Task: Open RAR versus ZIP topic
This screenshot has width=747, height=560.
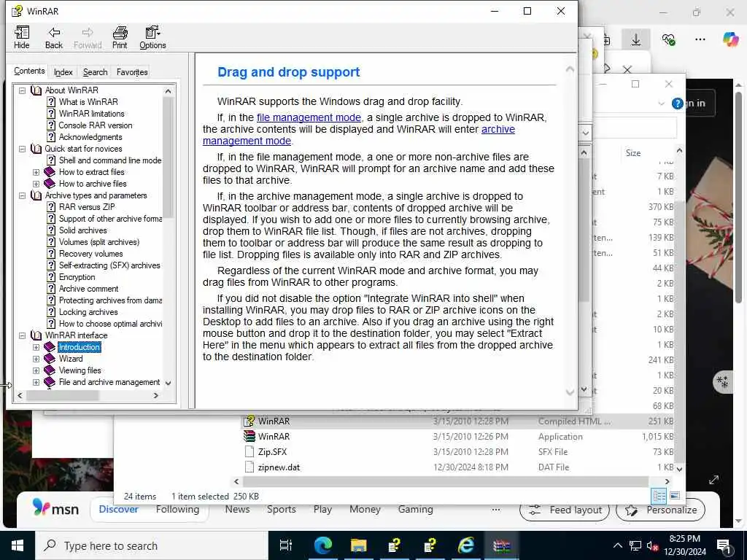Action: click(x=87, y=207)
